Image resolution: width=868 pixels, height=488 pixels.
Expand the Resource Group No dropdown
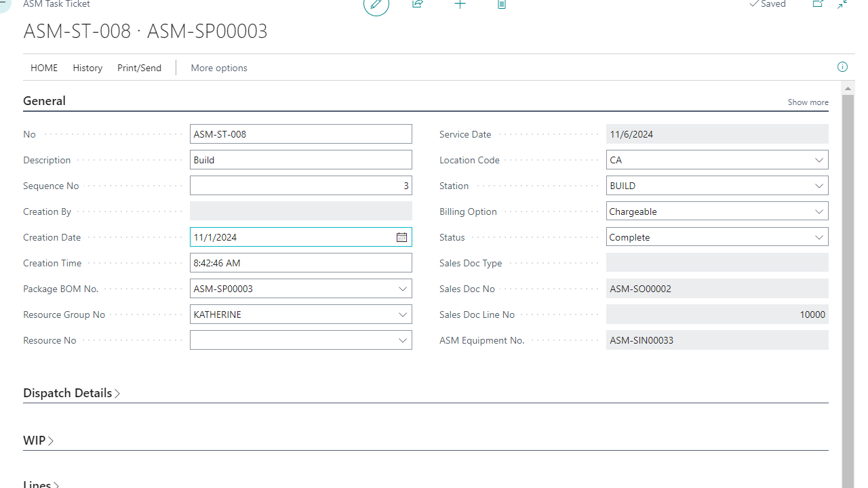(x=402, y=314)
